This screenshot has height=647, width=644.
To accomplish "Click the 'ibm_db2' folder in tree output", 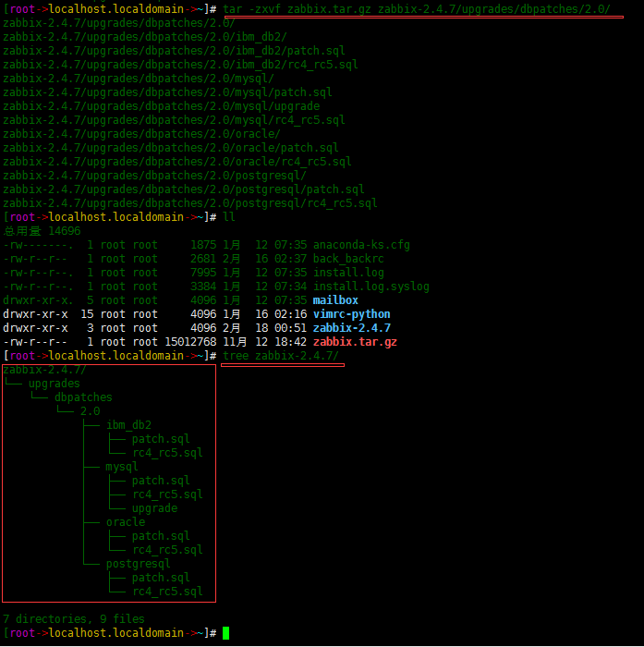I will click(x=128, y=425).
